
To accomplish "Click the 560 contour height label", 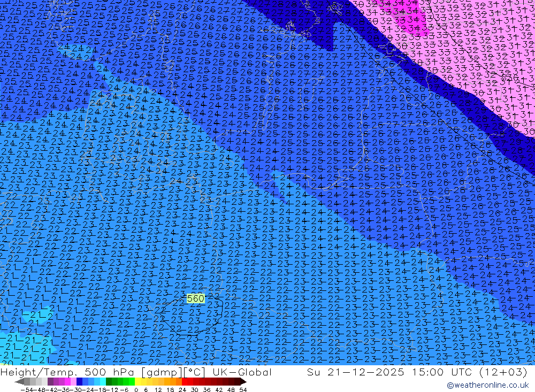I will pyautogui.click(x=196, y=298).
